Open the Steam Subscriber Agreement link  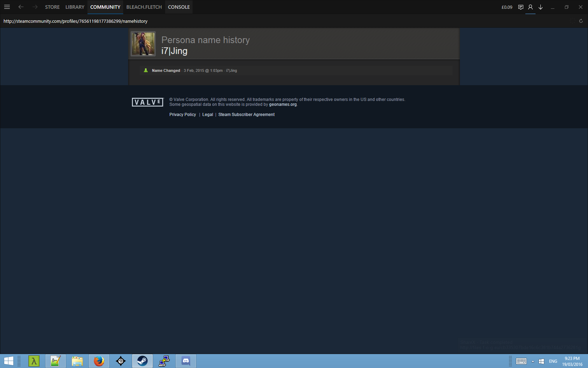[x=246, y=115]
